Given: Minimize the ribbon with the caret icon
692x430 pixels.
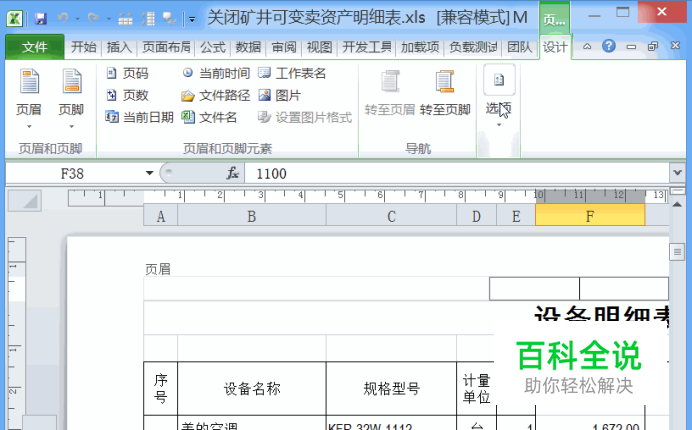Looking at the screenshot, I should tap(587, 46).
